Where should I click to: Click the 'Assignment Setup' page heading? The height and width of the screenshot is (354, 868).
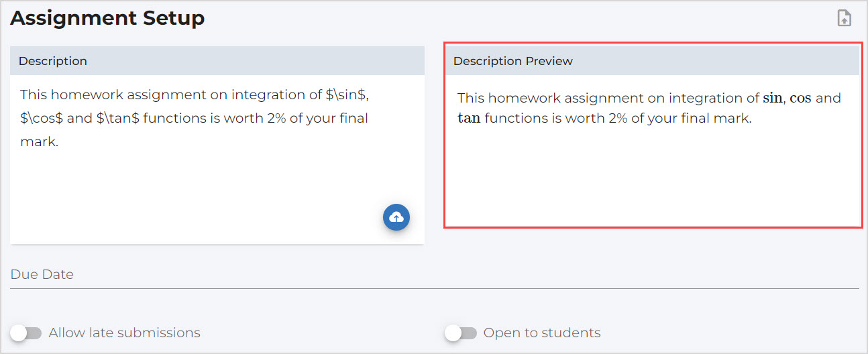pos(107,18)
